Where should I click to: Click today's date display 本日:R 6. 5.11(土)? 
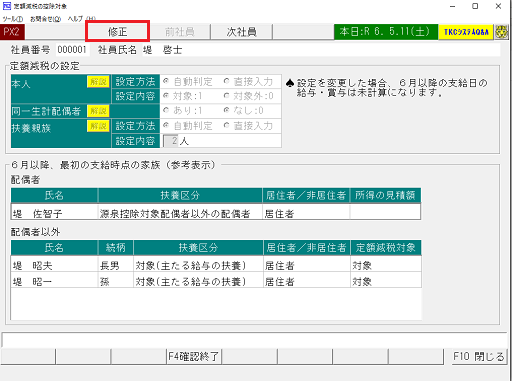click(386, 32)
